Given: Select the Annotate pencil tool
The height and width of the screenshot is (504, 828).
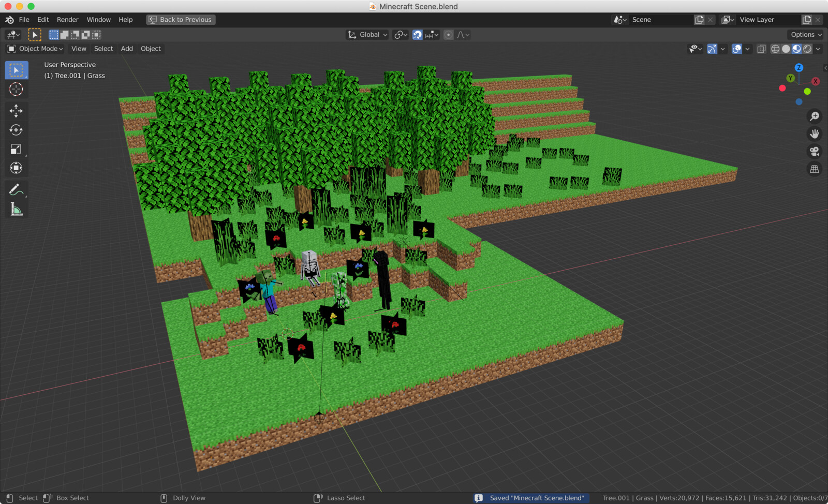Looking at the screenshot, I should point(17,190).
